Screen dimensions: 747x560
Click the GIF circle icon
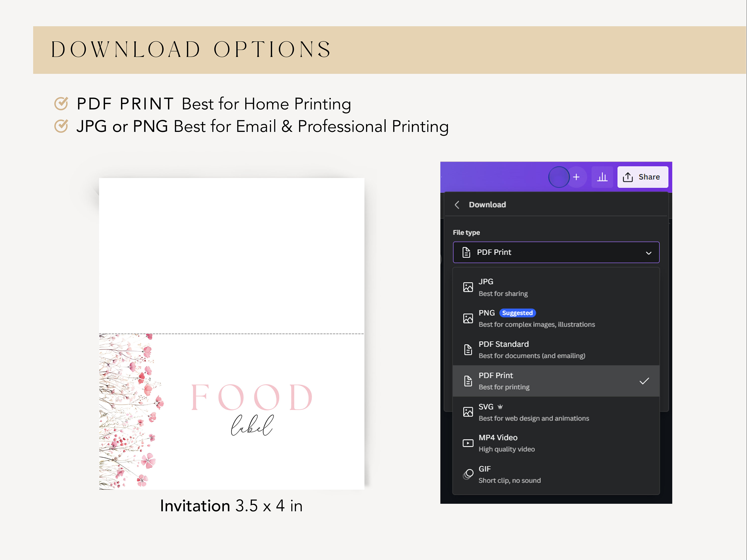(x=468, y=474)
